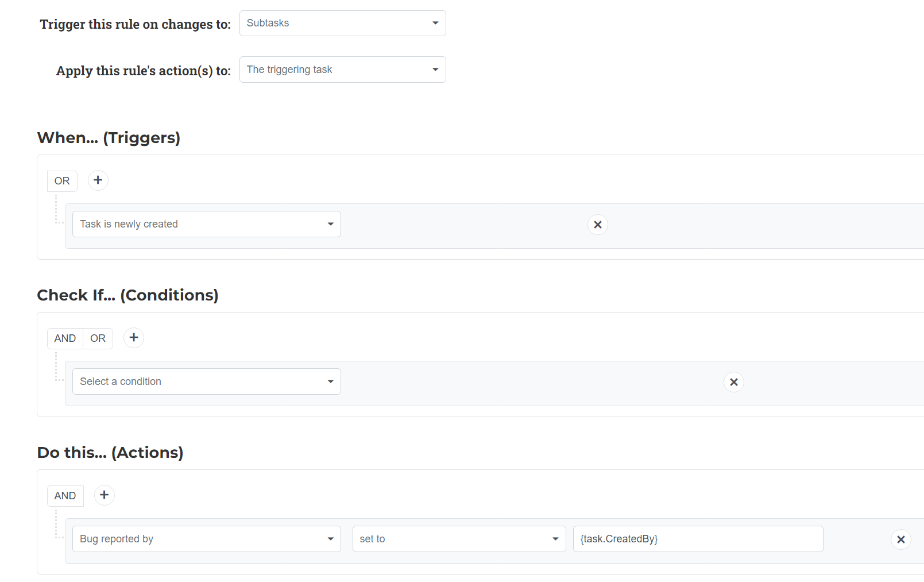Remove the 'Task is newly created' trigger
Image resolution: width=924 pixels, height=582 pixels.
[x=598, y=225]
